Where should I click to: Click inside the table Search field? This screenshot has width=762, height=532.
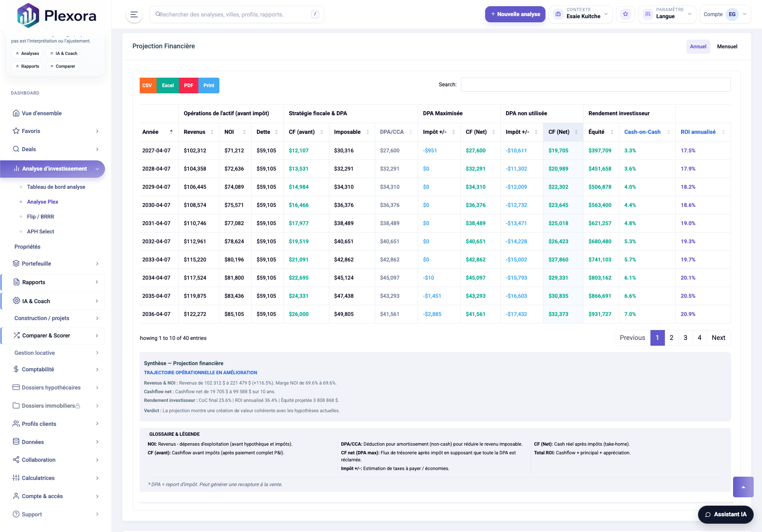point(595,84)
